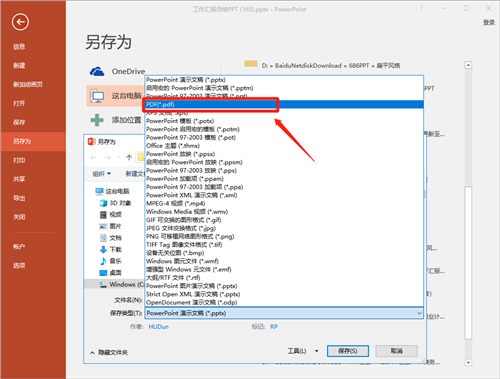
Task: Choose the PNG (*.png) format
Action: (284, 236)
